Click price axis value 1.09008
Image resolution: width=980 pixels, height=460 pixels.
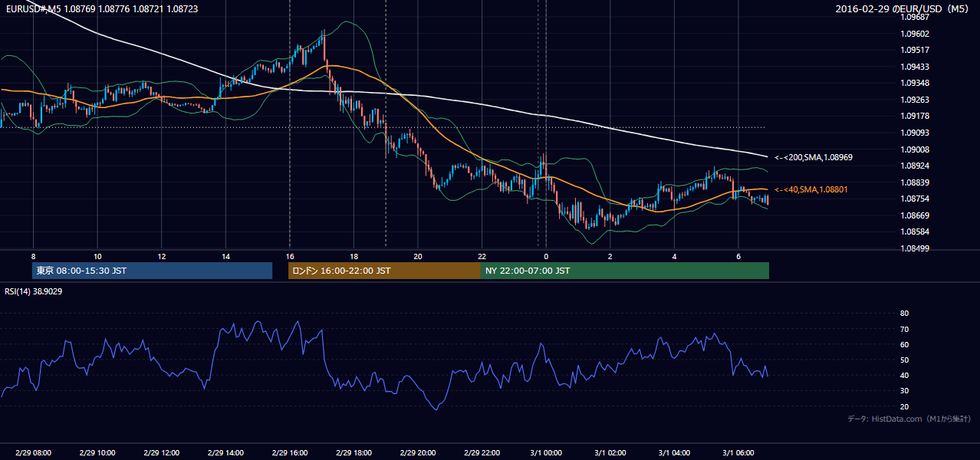click(x=914, y=149)
